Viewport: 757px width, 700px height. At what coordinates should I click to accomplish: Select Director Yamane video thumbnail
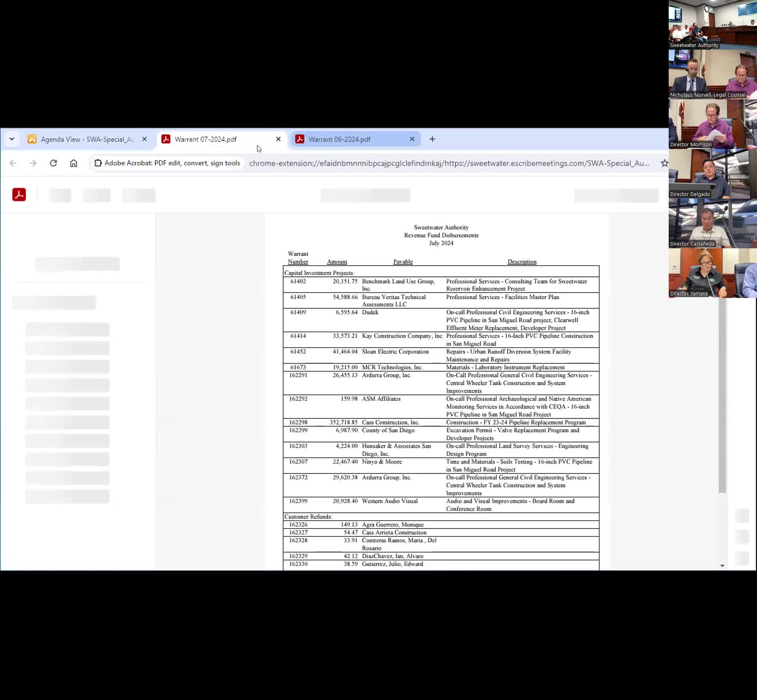pos(712,273)
